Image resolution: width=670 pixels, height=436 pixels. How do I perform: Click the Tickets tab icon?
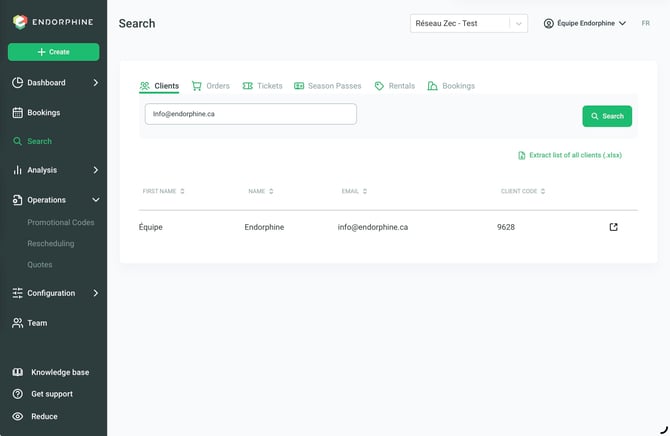point(247,86)
